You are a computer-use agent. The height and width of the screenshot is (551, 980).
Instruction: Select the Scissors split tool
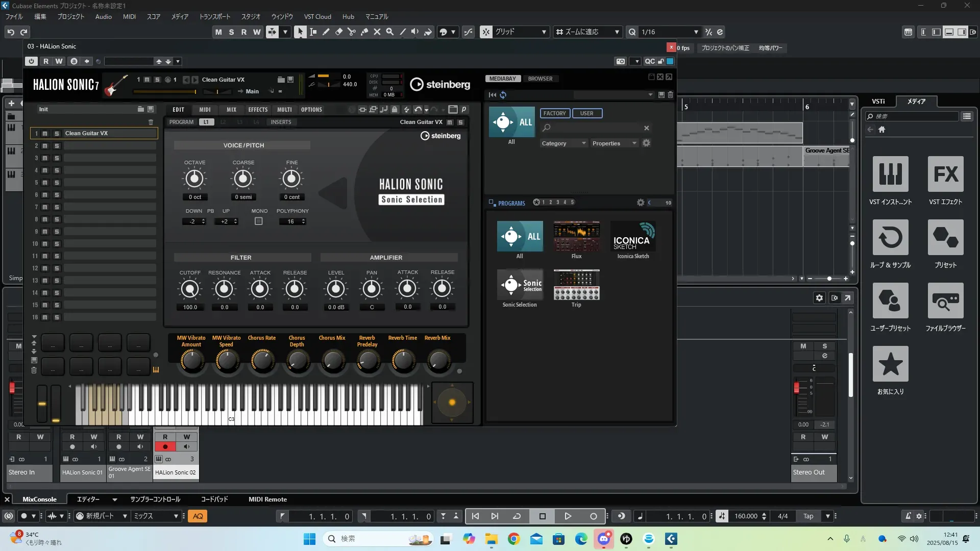[x=352, y=32]
